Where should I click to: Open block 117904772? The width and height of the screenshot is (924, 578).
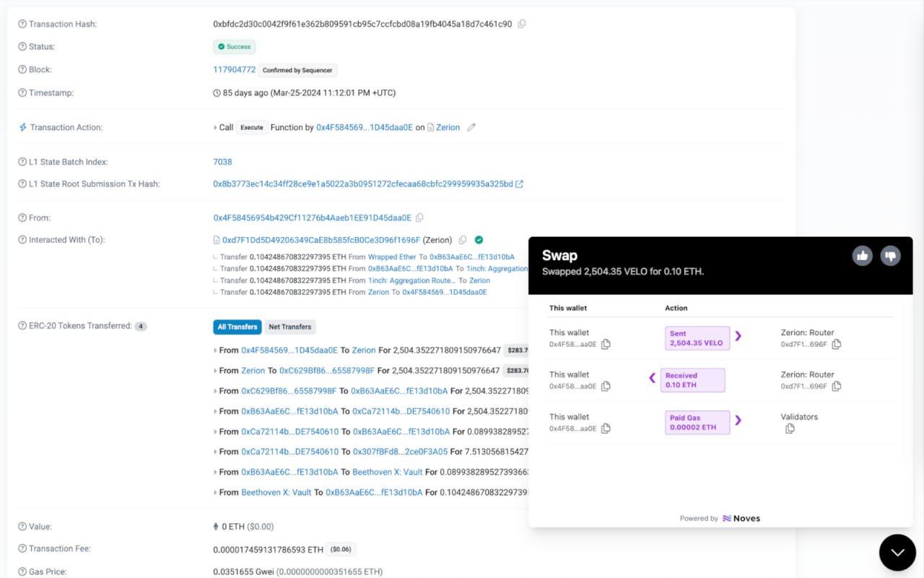pos(234,69)
